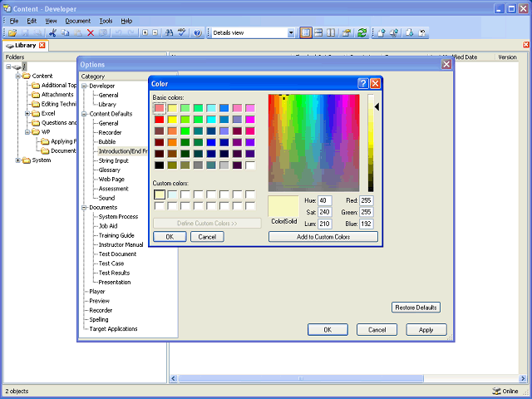Open the Tools menu
Image resolution: width=532 pixels, height=399 pixels.
(x=106, y=21)
